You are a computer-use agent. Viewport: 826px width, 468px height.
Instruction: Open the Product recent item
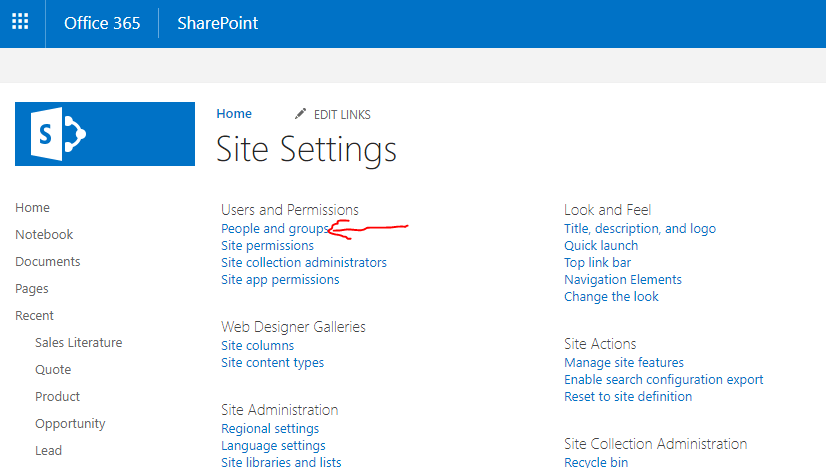pos(57,396)
